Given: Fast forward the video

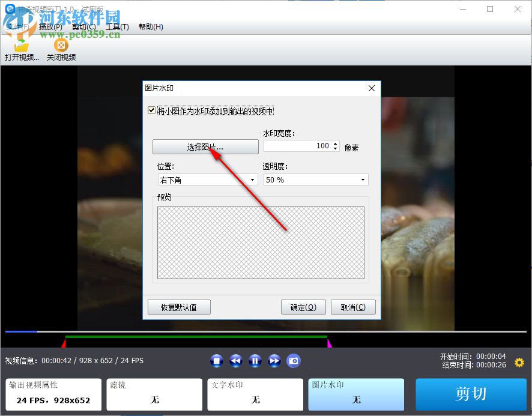Looking at the screenshot, I should tap(274, 361).
